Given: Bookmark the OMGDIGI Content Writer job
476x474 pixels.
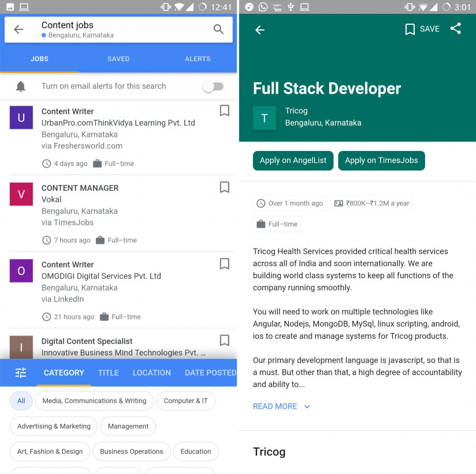Looking at the screenshot, I should pos(225,264).
